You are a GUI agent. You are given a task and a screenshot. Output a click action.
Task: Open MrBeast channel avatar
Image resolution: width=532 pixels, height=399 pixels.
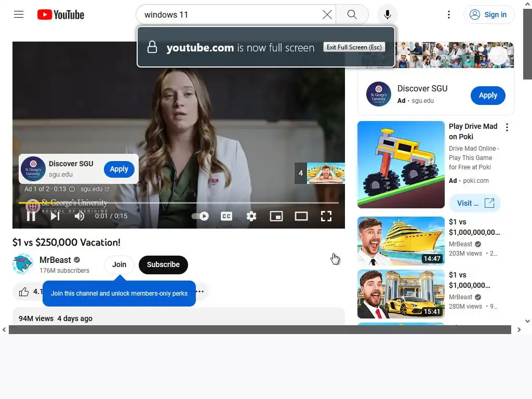[22, 264]
